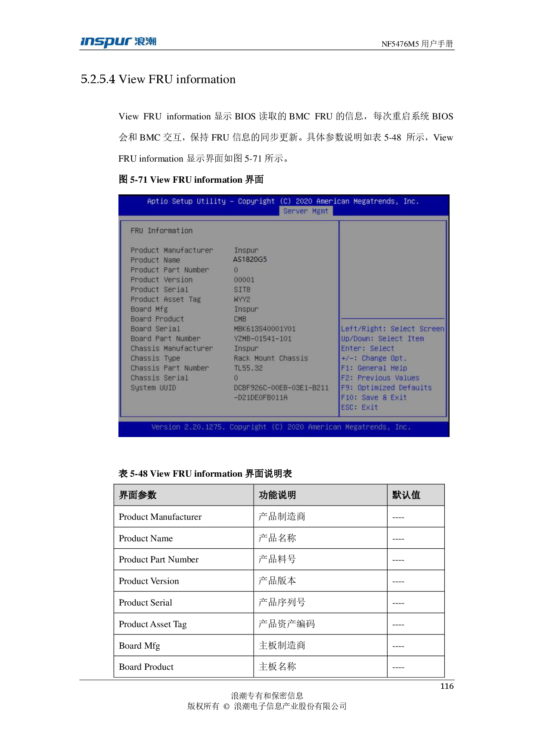Click Chassis Type Rack Mount Chassis
The height and width of the screenshot is (756, 534).
pos(271,359)
